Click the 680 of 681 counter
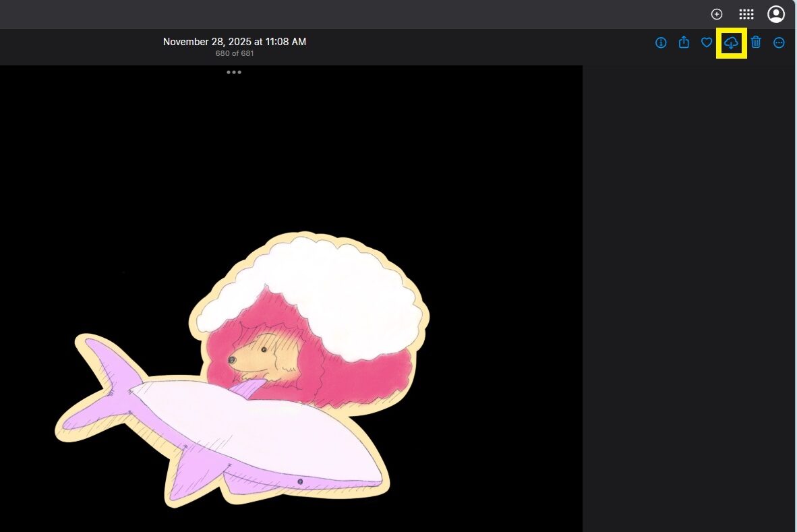The width and height of the screenshot is (797, 532). click(235, 53)
